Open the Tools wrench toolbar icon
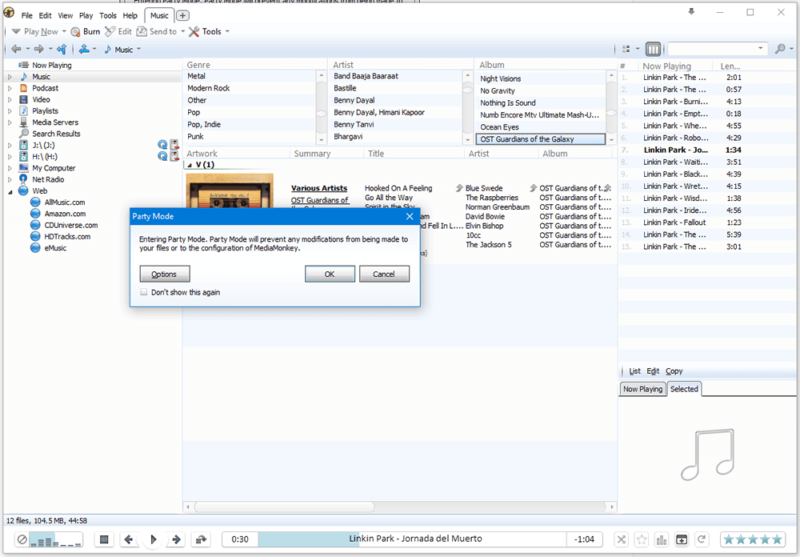 194,32
